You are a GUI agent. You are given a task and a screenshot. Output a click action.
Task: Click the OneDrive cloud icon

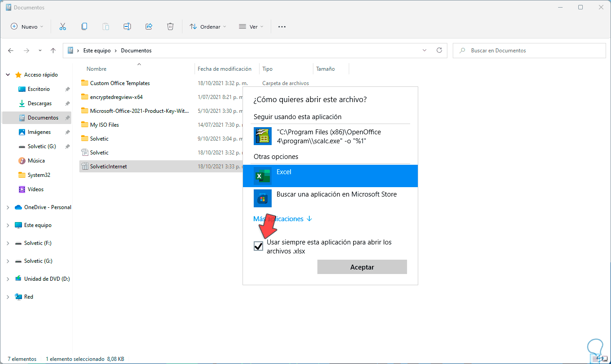[x=18, y=207]
